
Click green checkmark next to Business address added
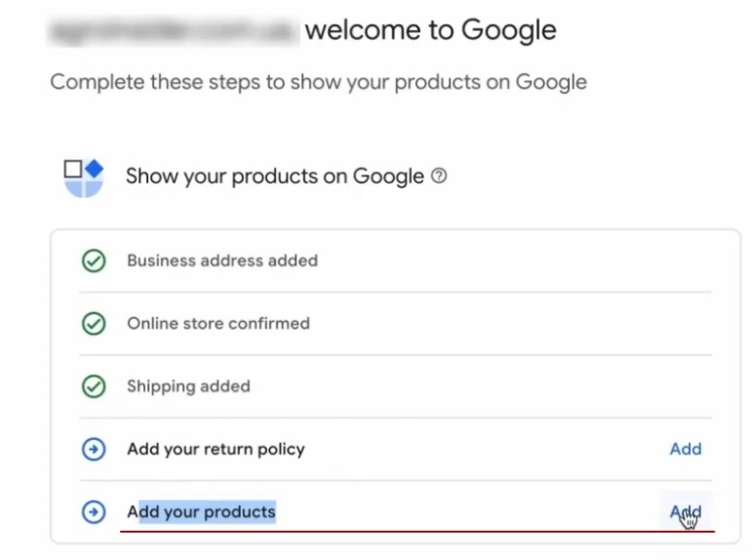tap(94, 261)
